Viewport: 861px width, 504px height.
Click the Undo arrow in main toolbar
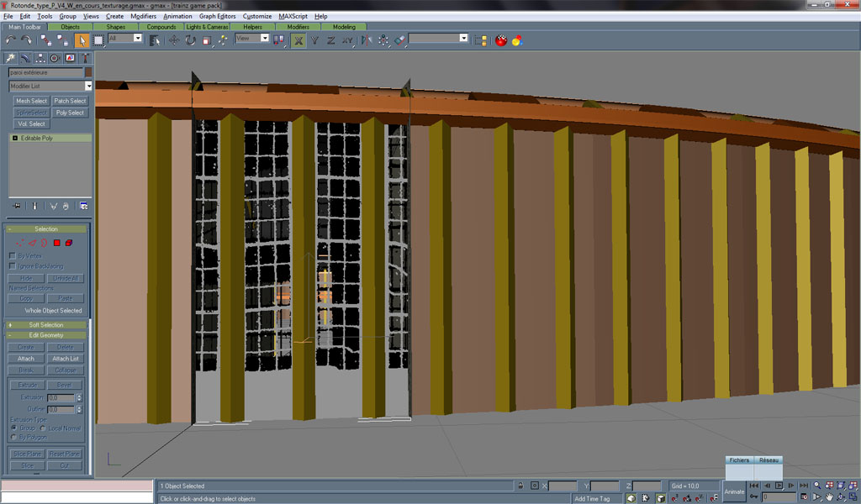pos(11,39)
